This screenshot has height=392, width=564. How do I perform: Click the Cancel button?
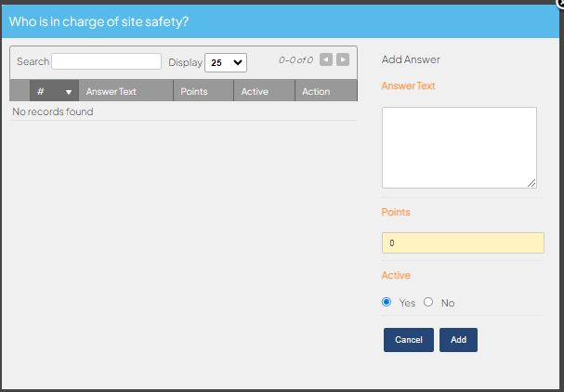[x=409, y=340]
